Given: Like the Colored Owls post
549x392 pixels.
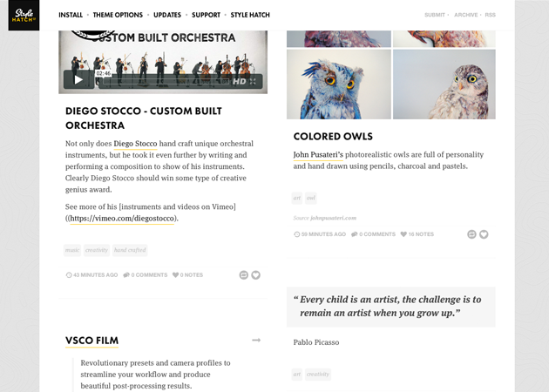Looking at the screenshot, I should point(484,234).
